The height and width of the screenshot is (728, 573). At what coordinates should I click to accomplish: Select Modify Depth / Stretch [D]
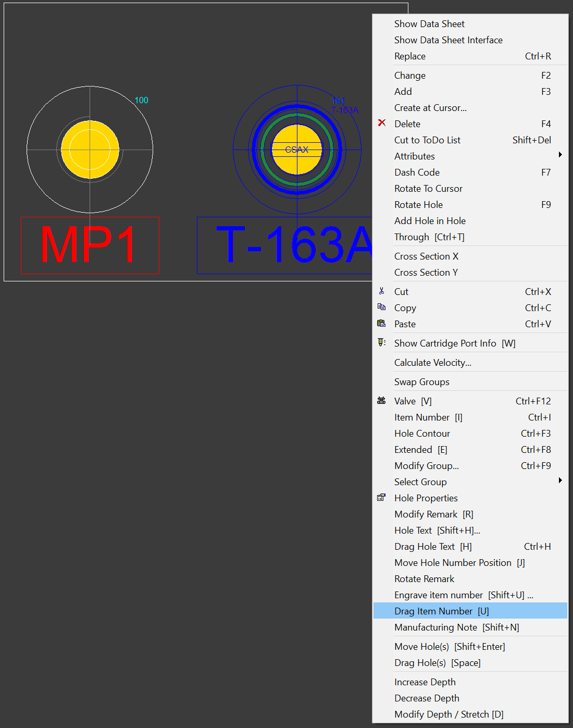click(470, 714)
